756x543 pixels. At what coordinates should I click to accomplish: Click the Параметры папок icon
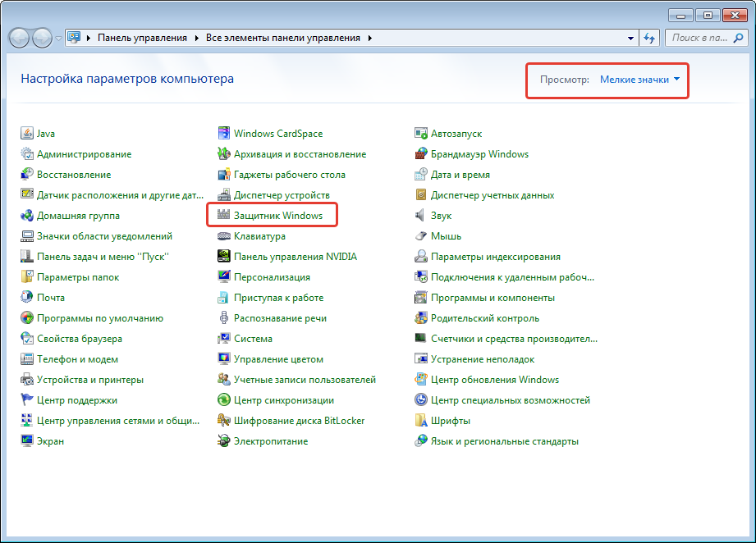27,277
